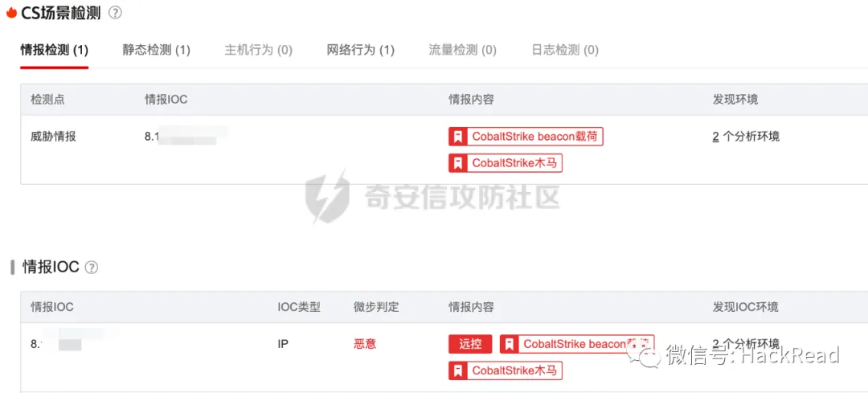Open the 网络行为 (1) tab
The height and width of the screenshot is (393, 868).
click(360, 51)
